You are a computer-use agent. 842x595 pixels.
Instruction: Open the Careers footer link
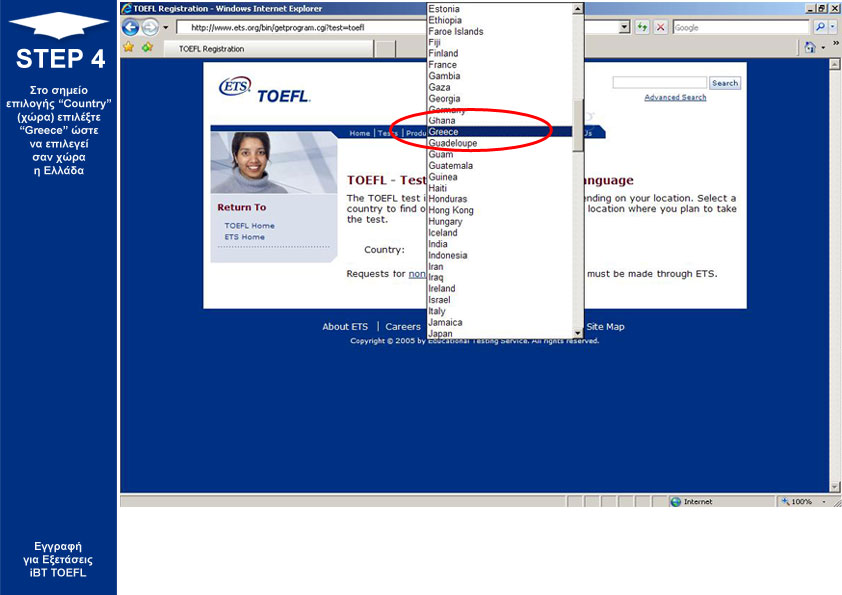[x=403, y=326]
